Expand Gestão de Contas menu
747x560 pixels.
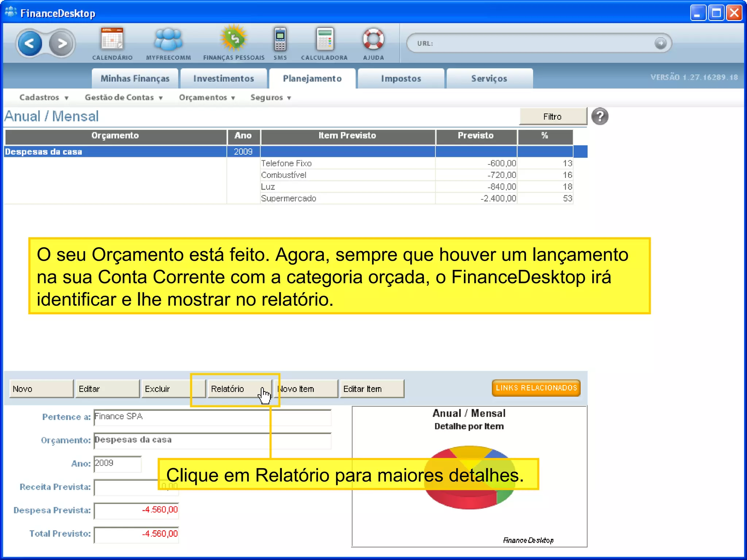point(124,97)
